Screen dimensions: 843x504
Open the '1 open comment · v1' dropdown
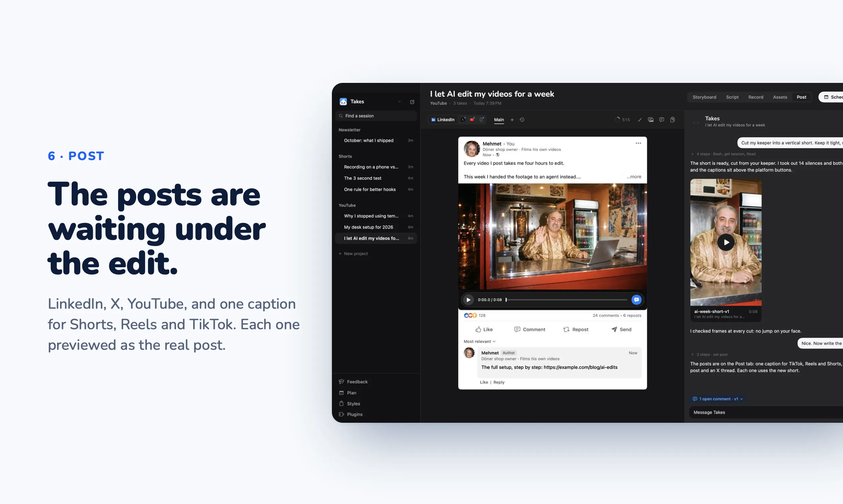click(718, 399)
